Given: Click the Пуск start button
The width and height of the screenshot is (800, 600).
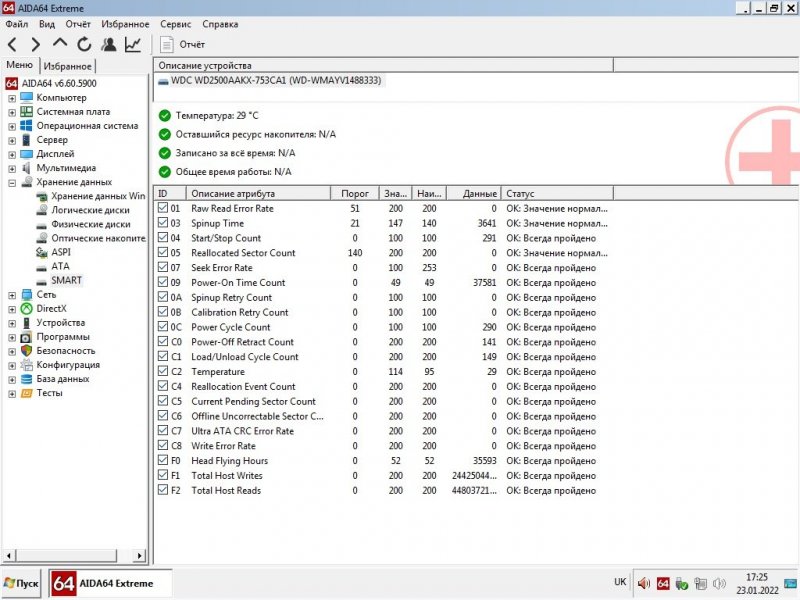Looking at the screenshot, I should click(22, 583).
